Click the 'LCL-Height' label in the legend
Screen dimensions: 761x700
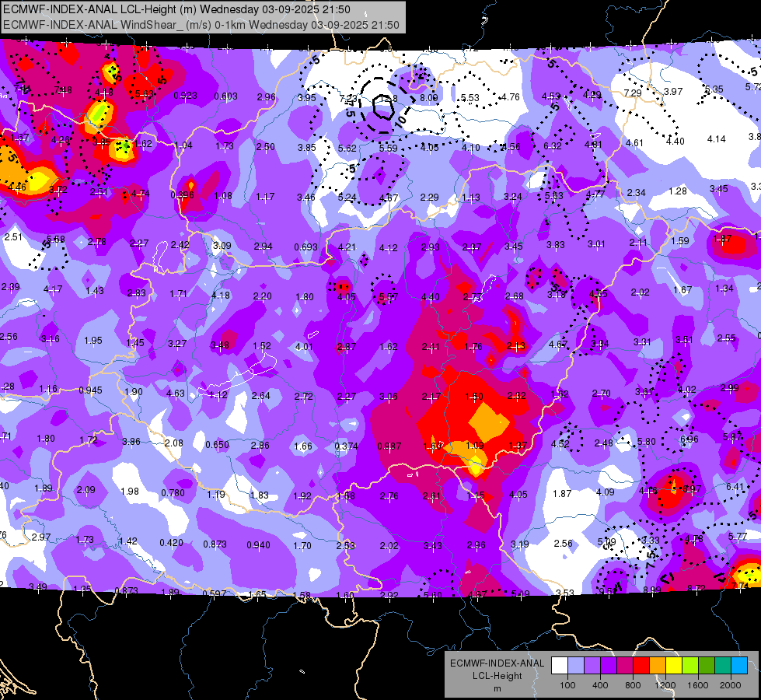click(497, 676)
